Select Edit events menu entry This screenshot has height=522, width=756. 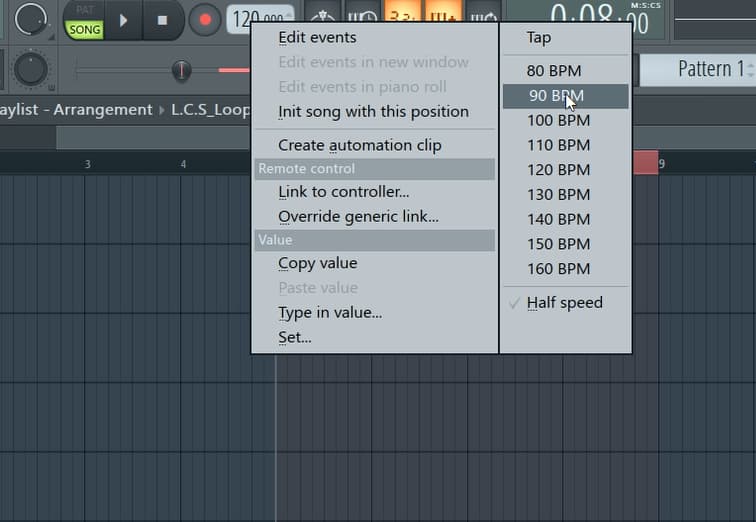[317, 38]
